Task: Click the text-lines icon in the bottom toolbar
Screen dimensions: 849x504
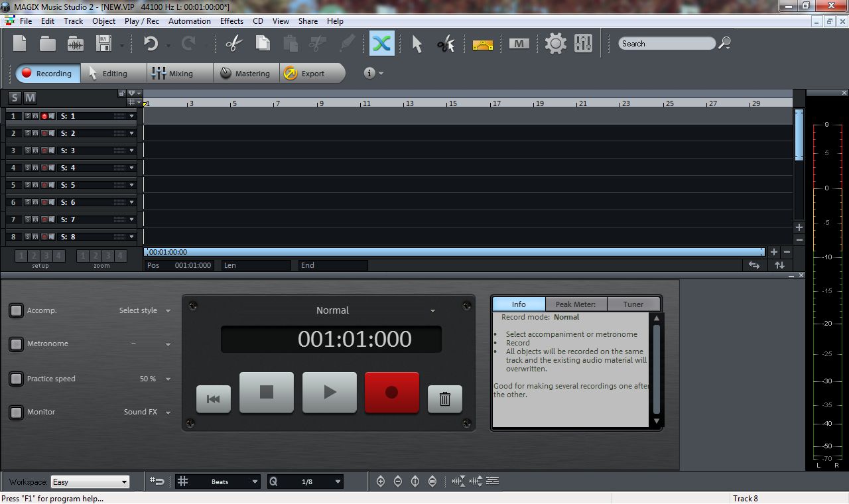Action: [x=492, y=481]
